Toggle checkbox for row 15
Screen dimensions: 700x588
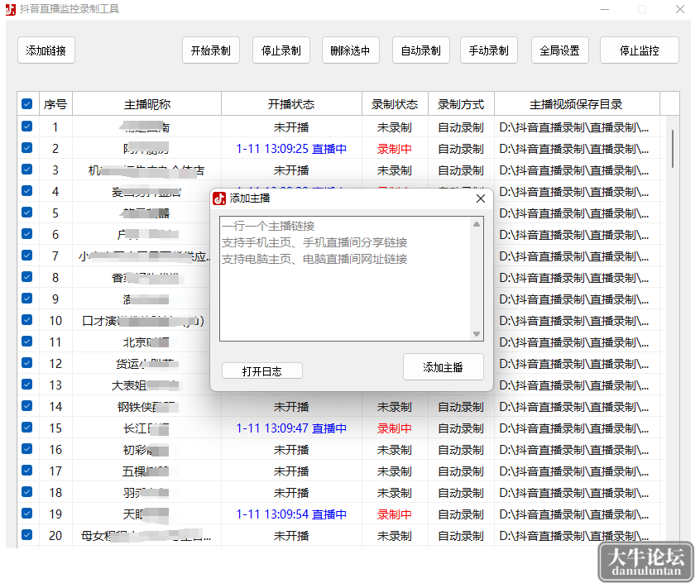click(26, 428)
